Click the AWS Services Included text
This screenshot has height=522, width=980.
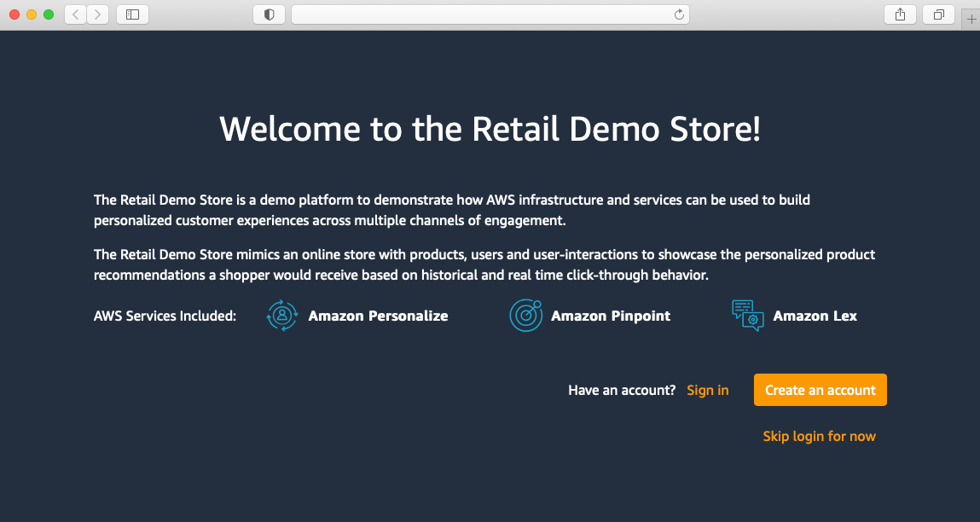coord(165,316)
